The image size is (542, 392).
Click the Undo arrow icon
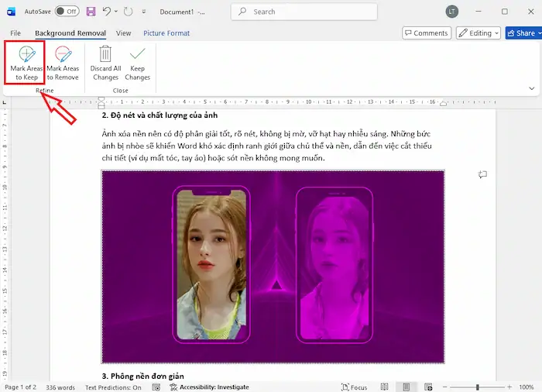(x=107, y=12)
